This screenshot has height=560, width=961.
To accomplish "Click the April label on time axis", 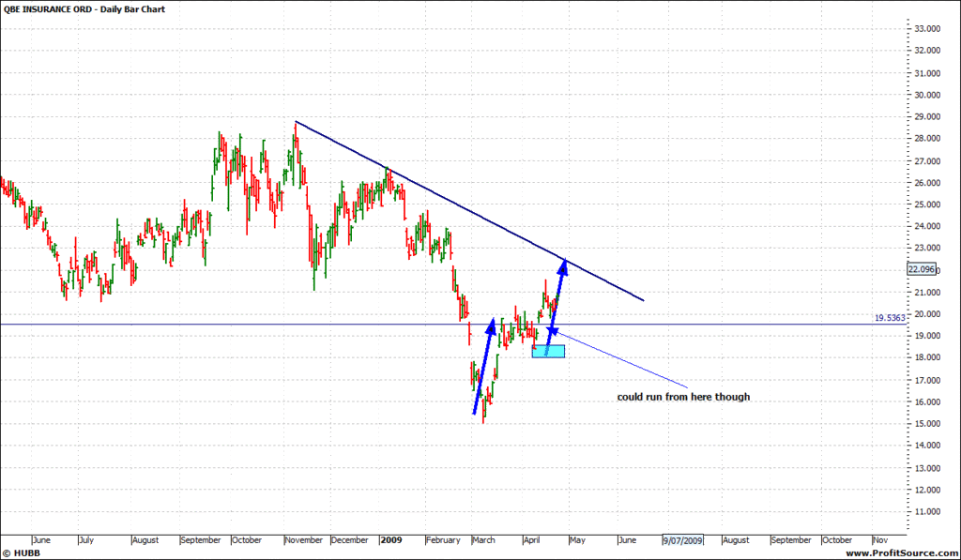I will point(532,540).
